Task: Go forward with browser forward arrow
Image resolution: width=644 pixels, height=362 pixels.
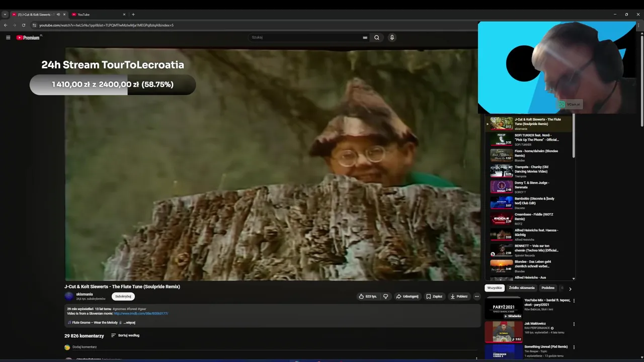Action: pos(14,25)
